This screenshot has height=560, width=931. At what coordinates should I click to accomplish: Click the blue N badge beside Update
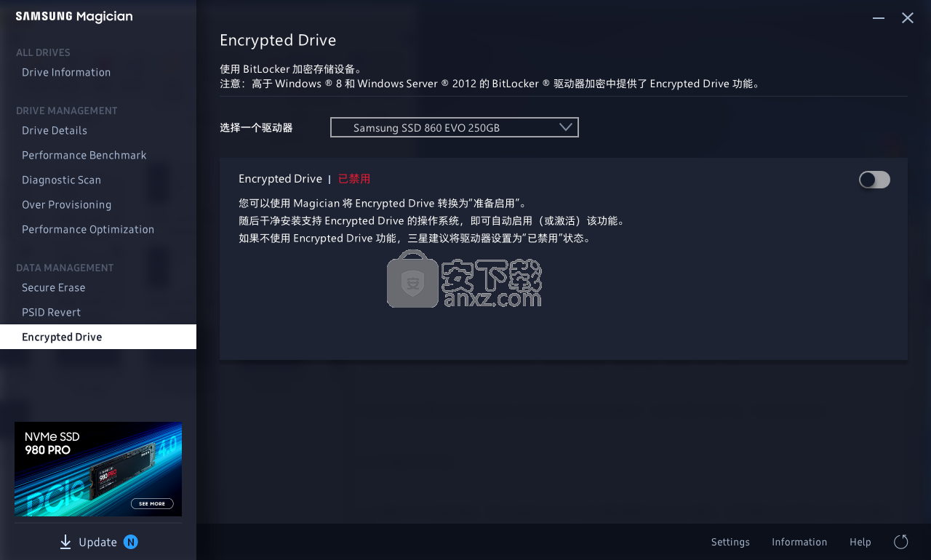click(x=131, y=542)
